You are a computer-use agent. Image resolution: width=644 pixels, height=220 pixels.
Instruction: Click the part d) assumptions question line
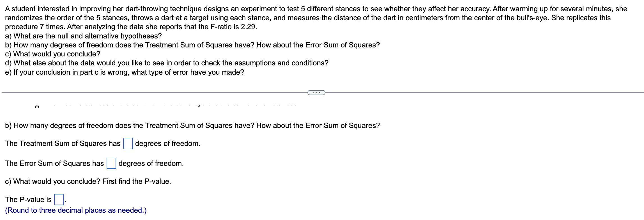tap(167, 63)
